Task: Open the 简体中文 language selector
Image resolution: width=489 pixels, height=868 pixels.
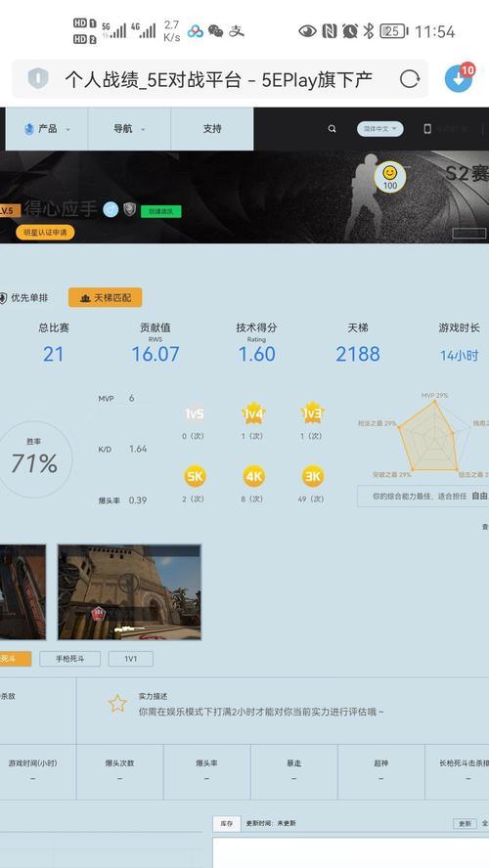Action: point(379,128)
